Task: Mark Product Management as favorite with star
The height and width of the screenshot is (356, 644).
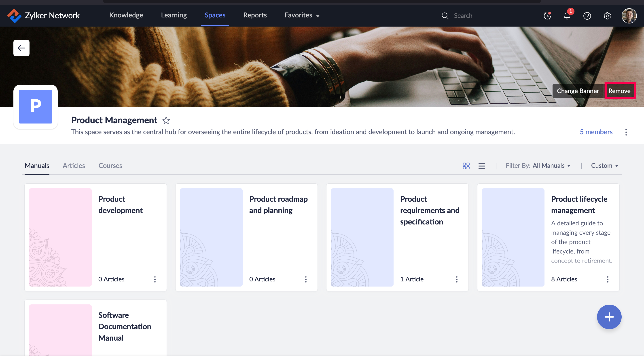Action: click(166, 121)
